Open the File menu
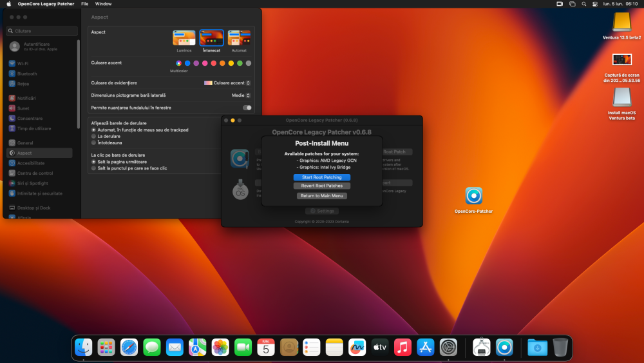 pos(84,4)
